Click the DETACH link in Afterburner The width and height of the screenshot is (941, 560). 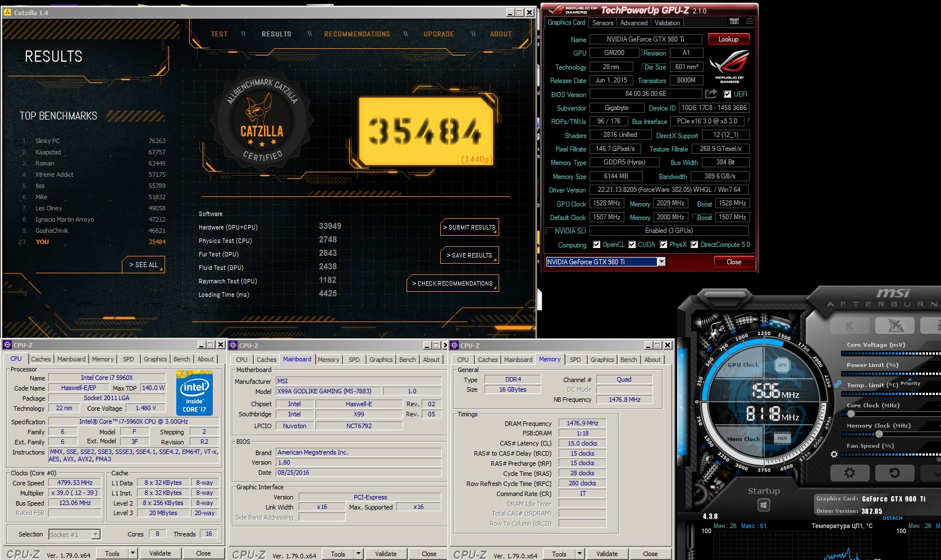[x=892, y=518]
